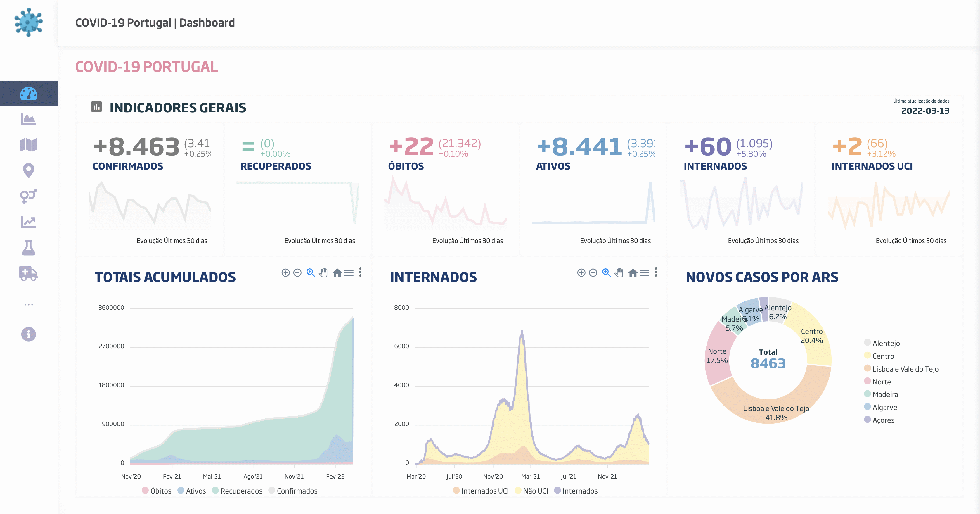This screenshot has height=514, width=980.
Task: Open Internados chart download menu
Action: pyautogui.click(x=645, y=272)
